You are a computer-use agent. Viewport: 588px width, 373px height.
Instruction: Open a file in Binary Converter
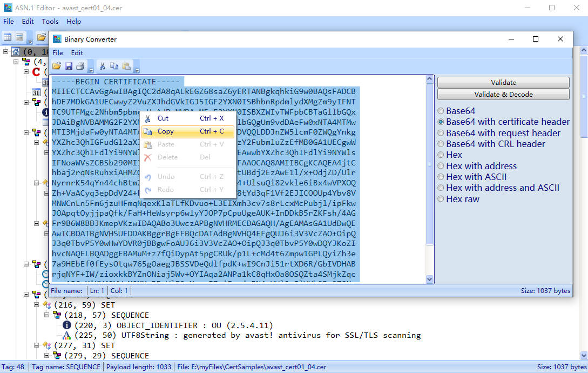(57, 65)
